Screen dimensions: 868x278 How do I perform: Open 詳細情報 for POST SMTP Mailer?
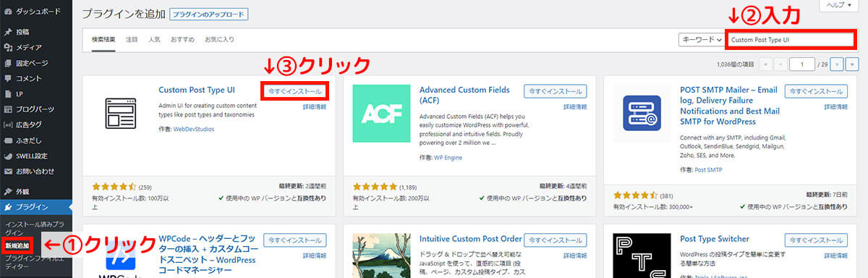coord(835,107)
